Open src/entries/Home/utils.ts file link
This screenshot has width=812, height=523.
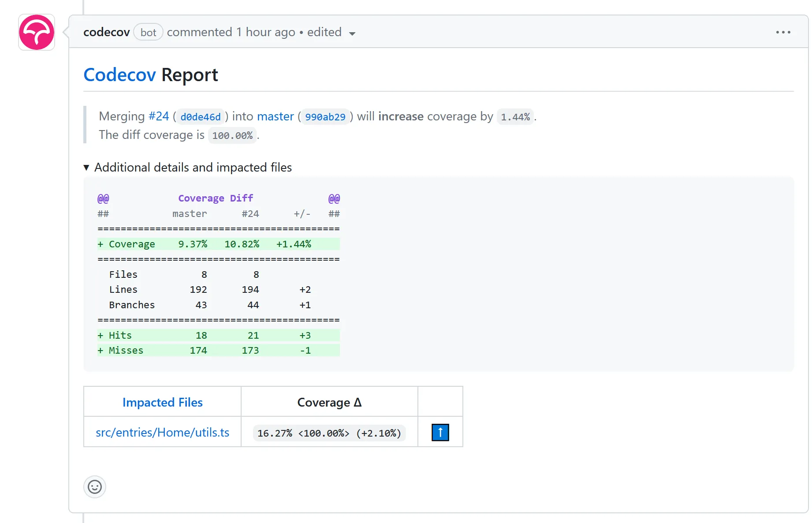(x=162, y=433)
